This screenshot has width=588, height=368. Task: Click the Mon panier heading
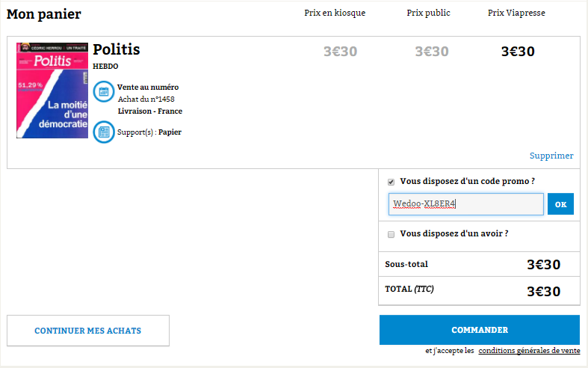[x=44, y=14]
